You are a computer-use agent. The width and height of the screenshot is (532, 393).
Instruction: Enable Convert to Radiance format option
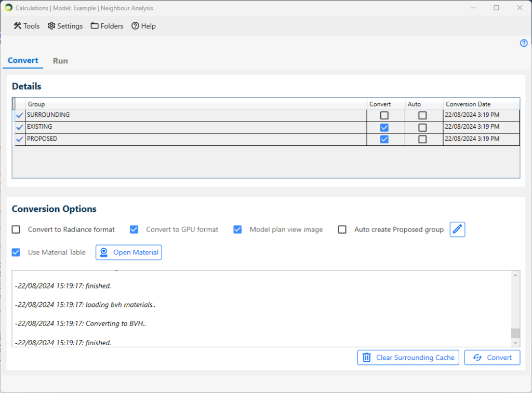(16, 229)
